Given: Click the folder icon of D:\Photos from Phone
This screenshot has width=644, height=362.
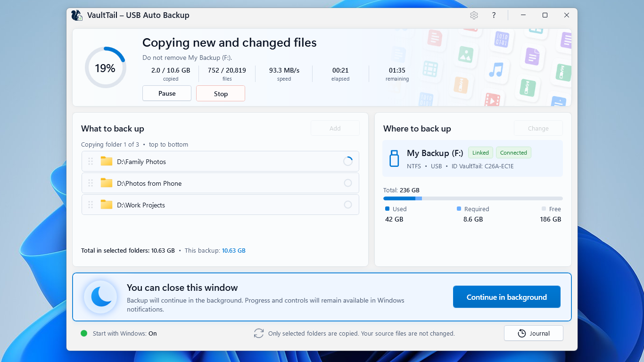Looking at the screenshot, I should (x=107, y=183).
